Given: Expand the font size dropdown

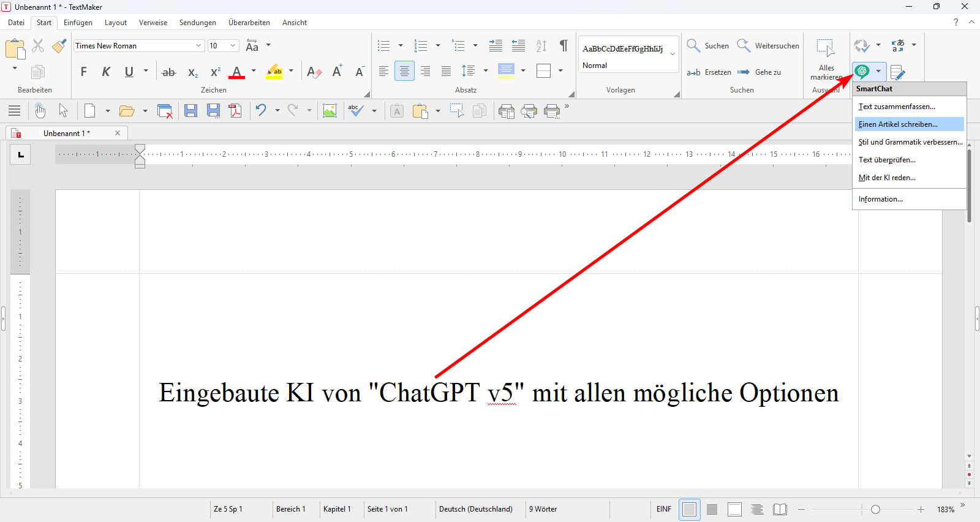Looking at the screenshot, I should point(233,46).
